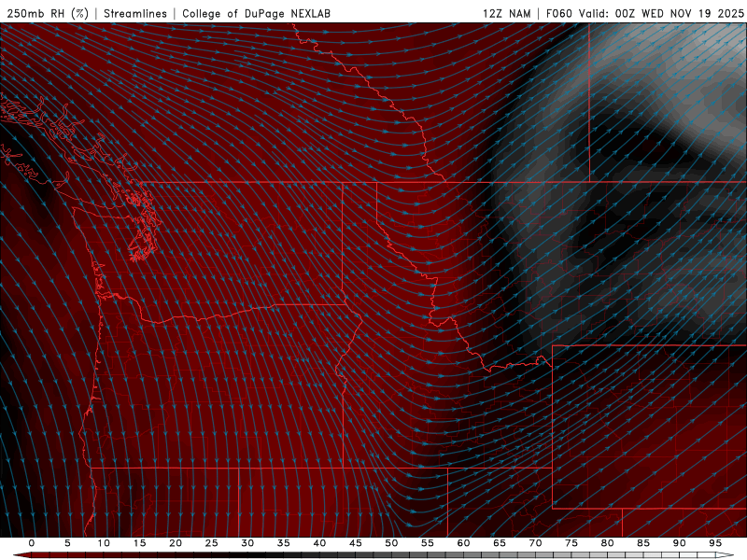747x560 pixels.
Task: Select the "12Z NAM" model run label
Action: [x=507, y=13]
